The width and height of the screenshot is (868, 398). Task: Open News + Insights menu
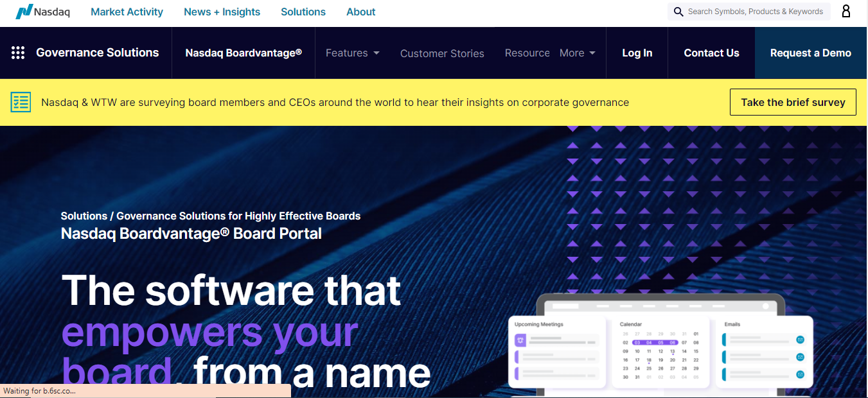pyautogui.click(x=222, y=12)
